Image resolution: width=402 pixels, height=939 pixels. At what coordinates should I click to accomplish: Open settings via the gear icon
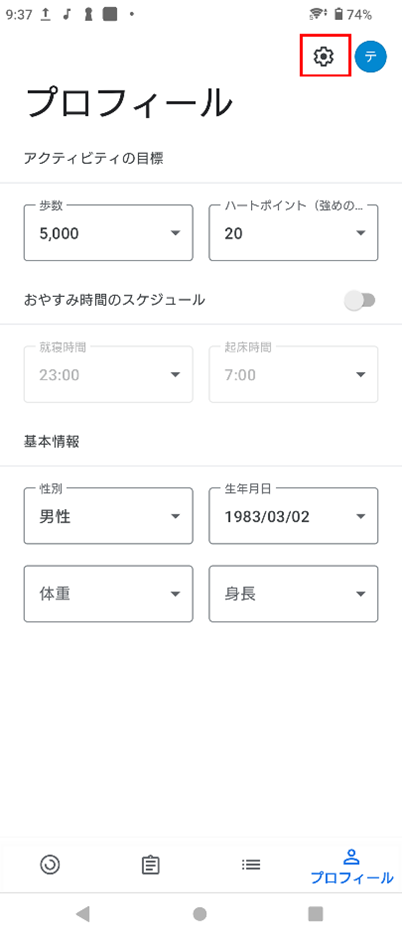tap(324, 56)
